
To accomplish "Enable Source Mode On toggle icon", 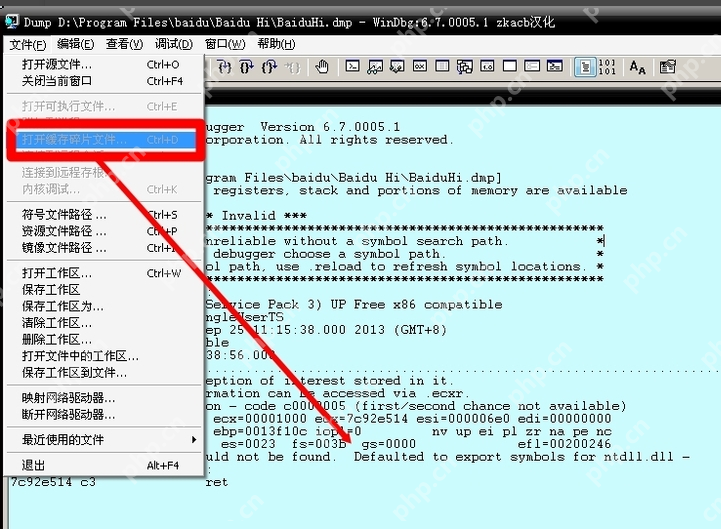I will click(585, 67).
